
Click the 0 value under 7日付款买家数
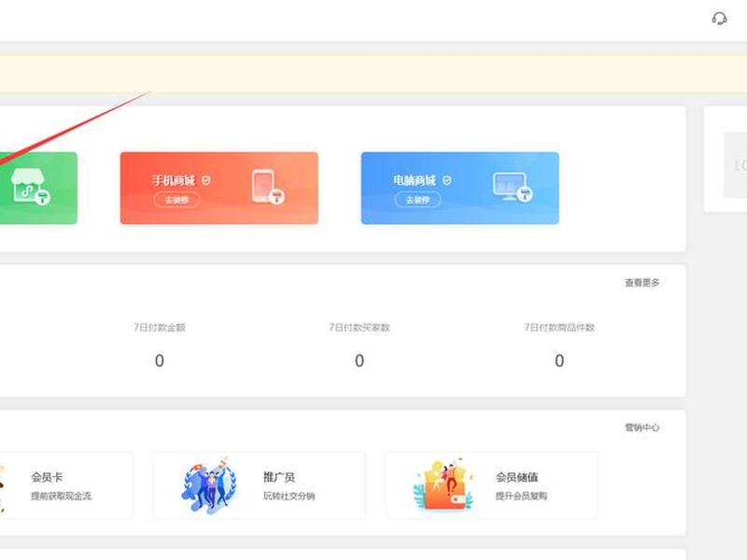[359, 360]
